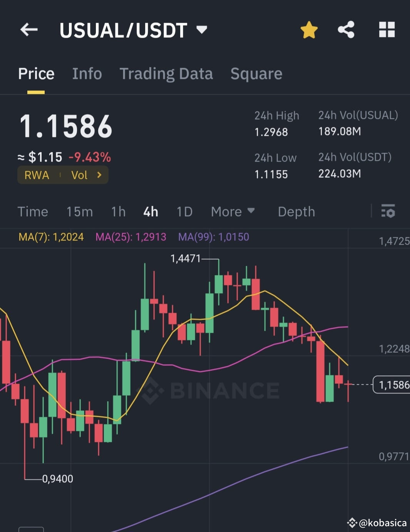Viewport: 410px width, 532px height.
Task: Select the 15m timeframe
Action: (x=79, y=212)
